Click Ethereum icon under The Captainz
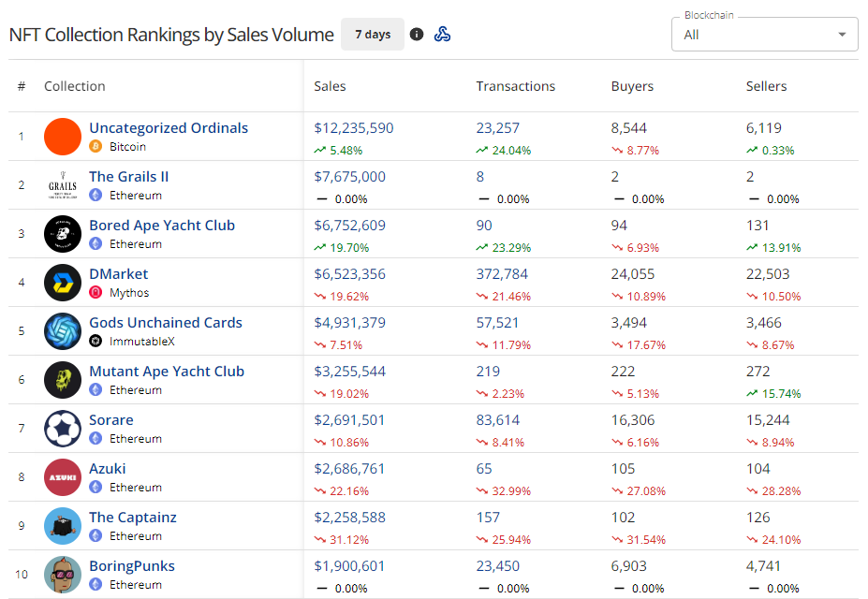This screenshot has height=599, width=868. point(96,536)
